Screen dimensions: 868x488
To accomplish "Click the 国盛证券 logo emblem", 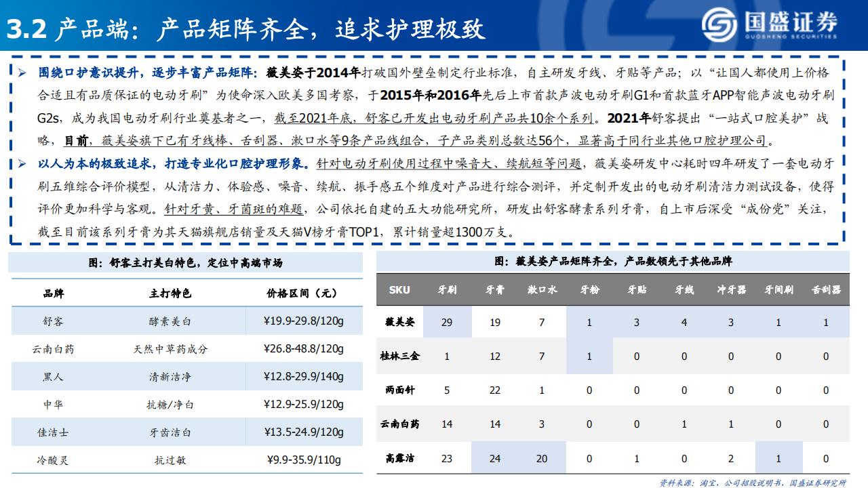I will click(719, 24).
